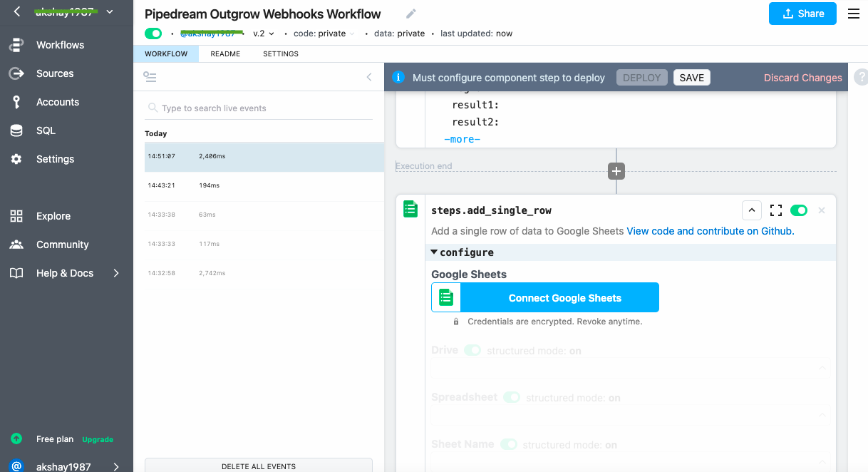
Task: Edit workflow title with pencil icon
Action: (411, 14)
